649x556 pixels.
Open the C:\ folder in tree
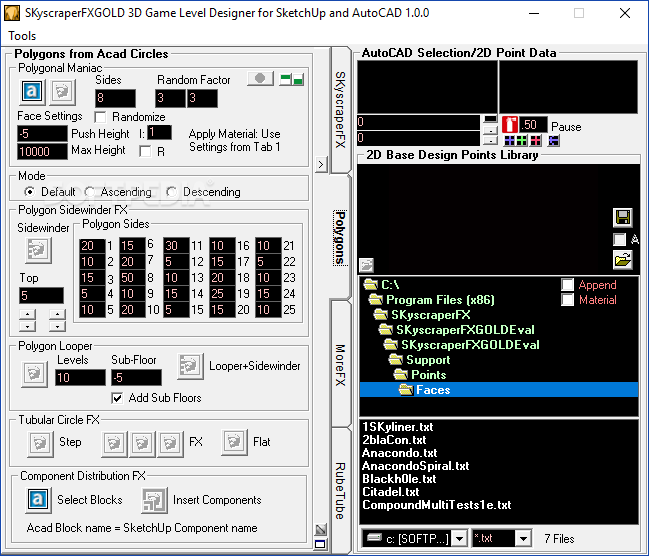pyautogui.click(x=381, y=285)
